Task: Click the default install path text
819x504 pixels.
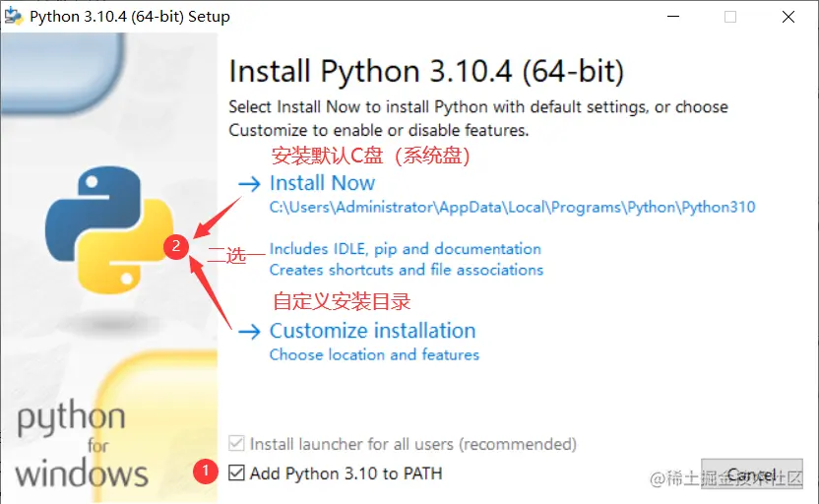Action: pos(512,208)
